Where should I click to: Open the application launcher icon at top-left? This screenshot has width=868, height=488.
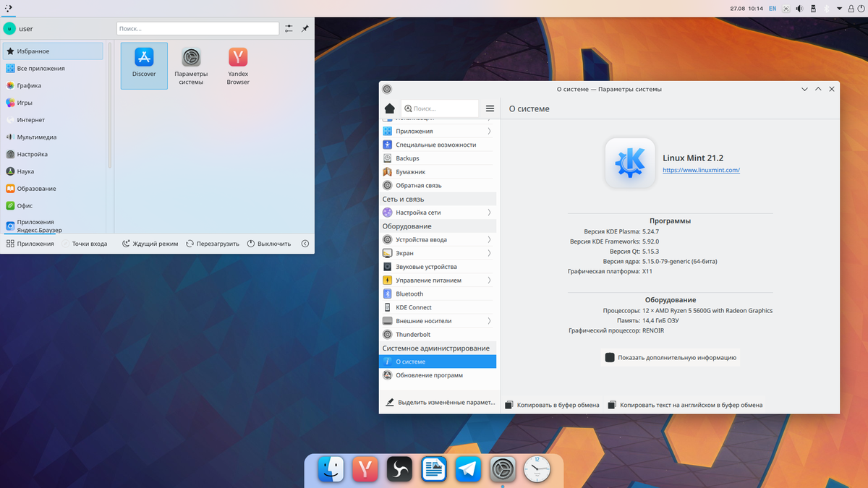(x=8, y=8)
